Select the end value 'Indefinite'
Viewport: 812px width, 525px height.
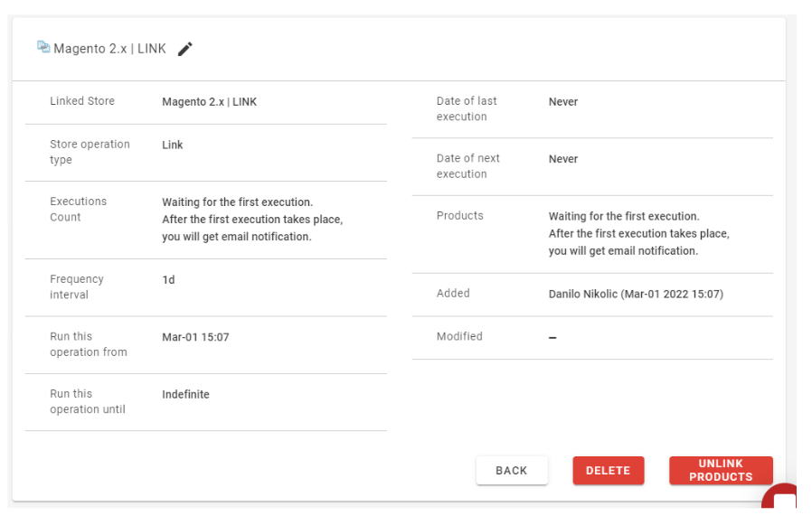coord(186,395)
